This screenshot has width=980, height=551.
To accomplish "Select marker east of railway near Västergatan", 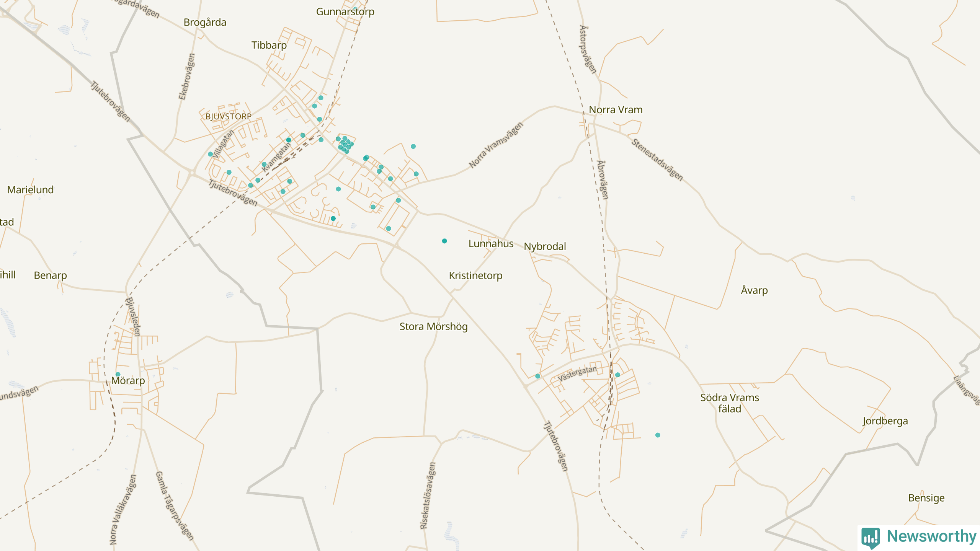I will [617, 375].
